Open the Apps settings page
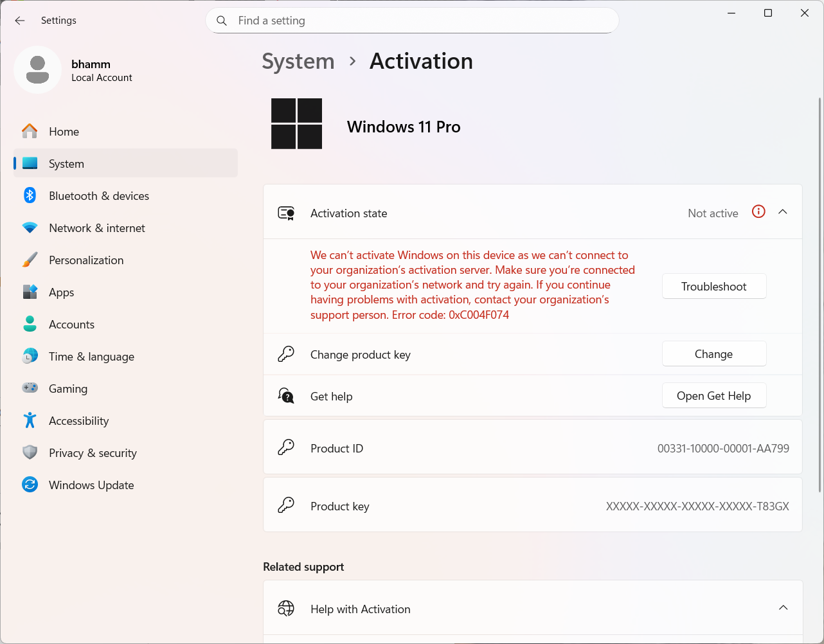The image size is (824, 644). tap(125, 292)
